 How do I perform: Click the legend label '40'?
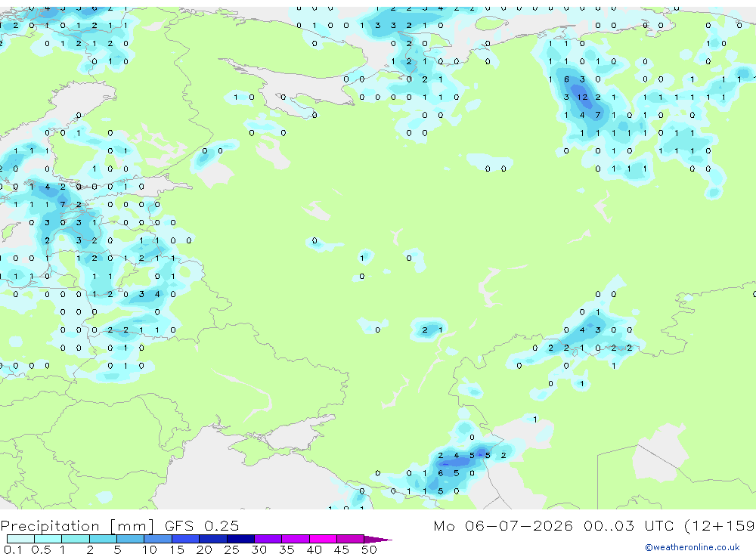click(314, 549)
